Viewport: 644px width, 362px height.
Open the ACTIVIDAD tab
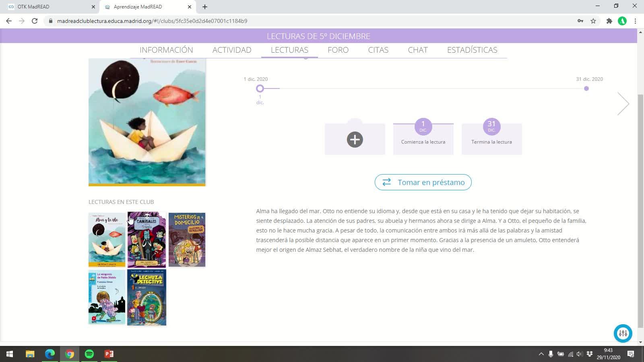coord(232,50)
